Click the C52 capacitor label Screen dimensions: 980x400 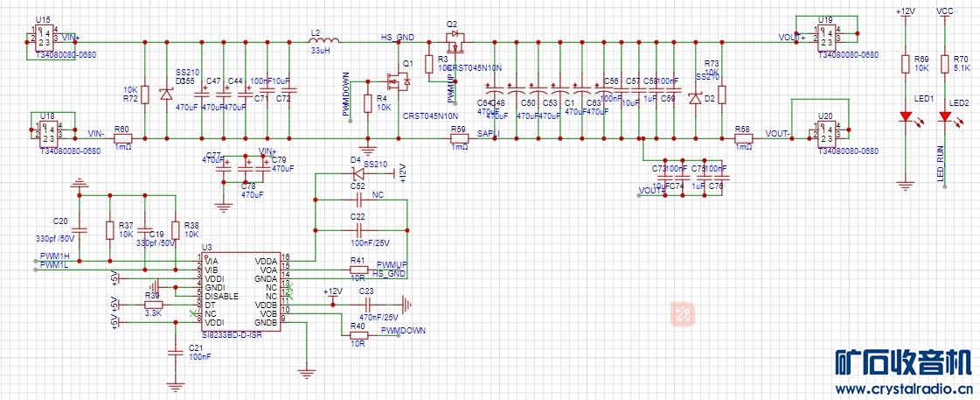(x=358, y=186)
